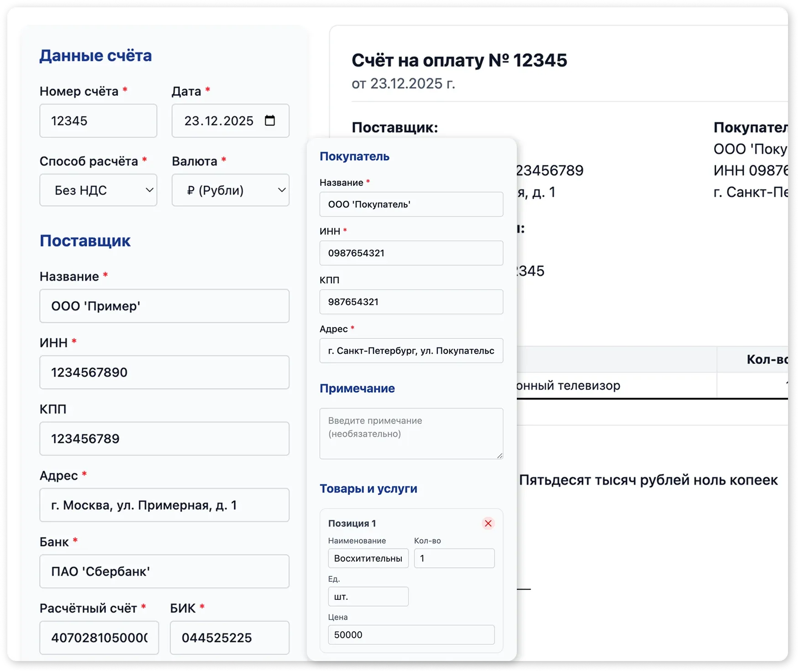The height and width of the screenshot is (672, 799).
Task: Click the Номер счёта input field
Action: pos(98,121)
